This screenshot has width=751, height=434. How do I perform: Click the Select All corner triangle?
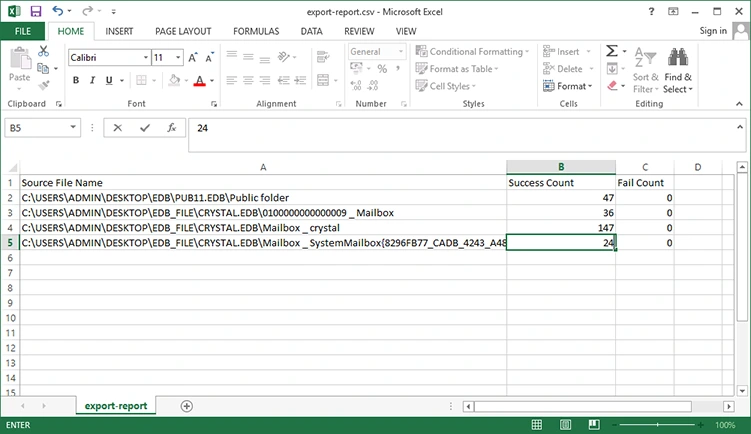12,167
